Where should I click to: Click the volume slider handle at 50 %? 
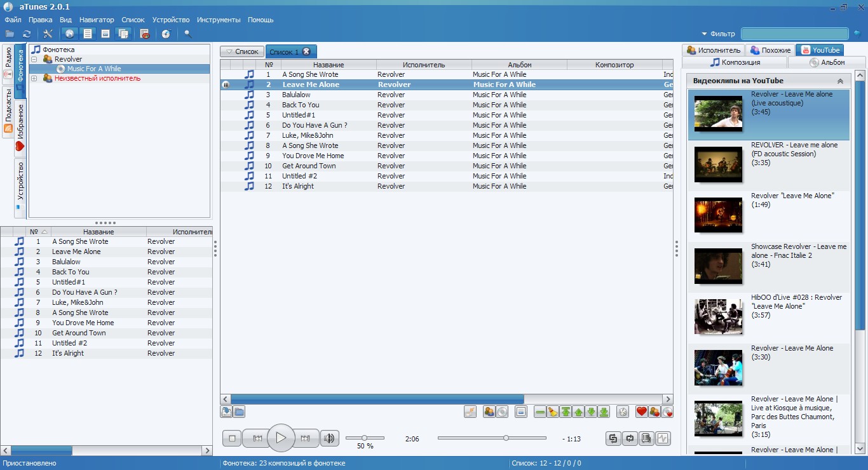[365, 438]
